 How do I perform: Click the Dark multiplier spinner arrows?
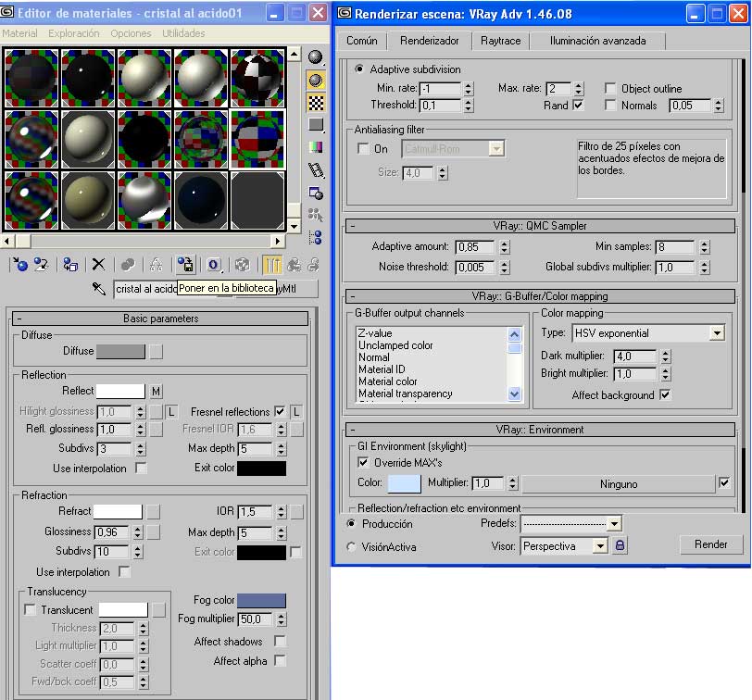[x=665, y=356]
